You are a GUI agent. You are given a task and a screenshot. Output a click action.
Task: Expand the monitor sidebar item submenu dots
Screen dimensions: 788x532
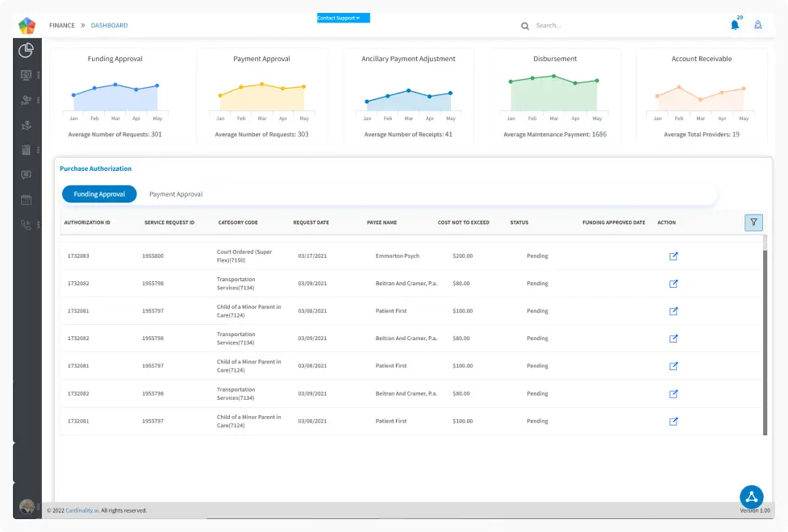click(x=38, y=76)
